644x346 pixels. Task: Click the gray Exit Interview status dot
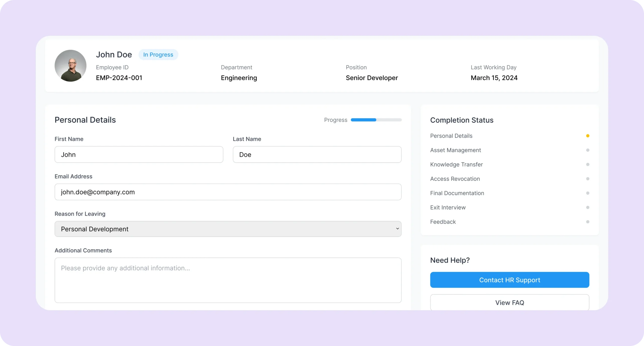point(587,208)
